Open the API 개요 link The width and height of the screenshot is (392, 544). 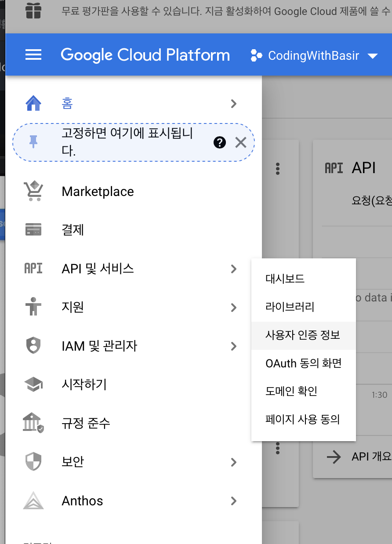(371, 457)
